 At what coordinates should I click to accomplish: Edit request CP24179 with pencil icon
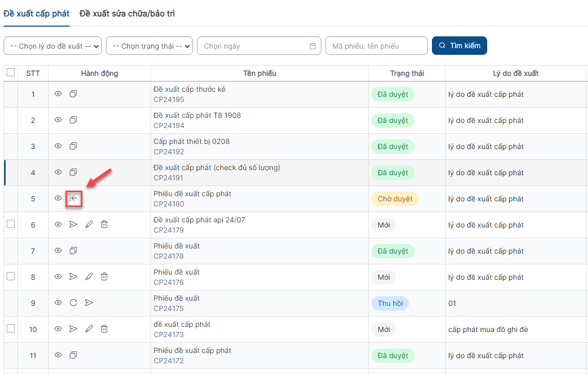[89, 224]
